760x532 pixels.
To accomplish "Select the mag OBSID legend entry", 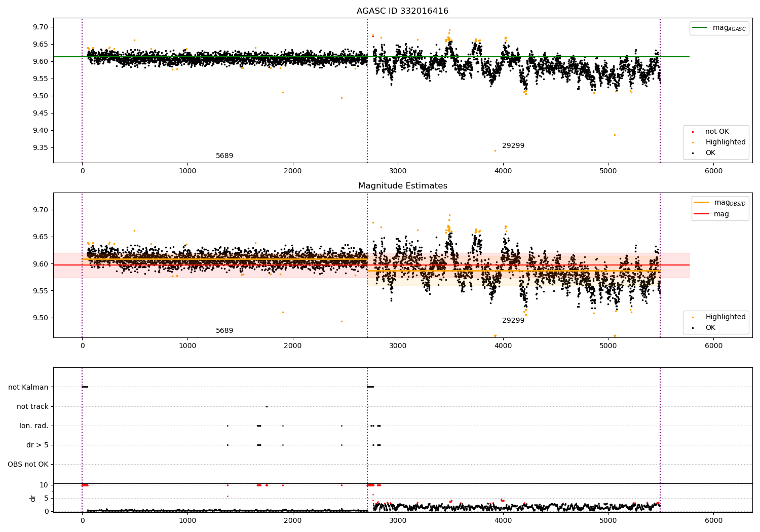I will (x=720, y=203).
